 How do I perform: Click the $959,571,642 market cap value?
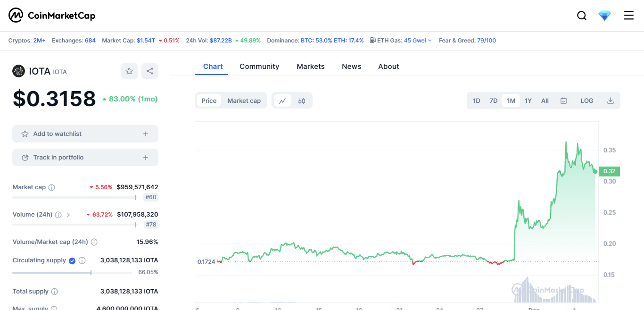pyautogui.click(x=138, y=187)
